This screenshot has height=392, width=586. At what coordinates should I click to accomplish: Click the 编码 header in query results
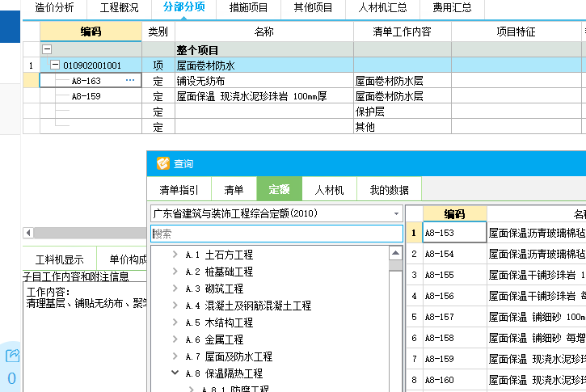455,213
